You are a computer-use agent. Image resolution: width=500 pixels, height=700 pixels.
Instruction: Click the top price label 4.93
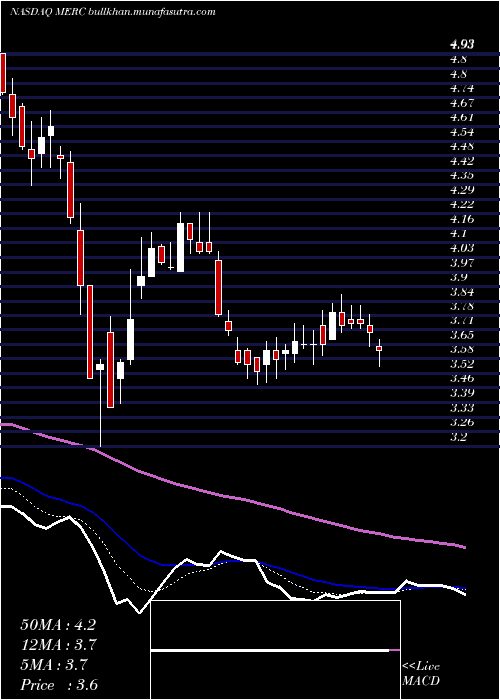462,44
